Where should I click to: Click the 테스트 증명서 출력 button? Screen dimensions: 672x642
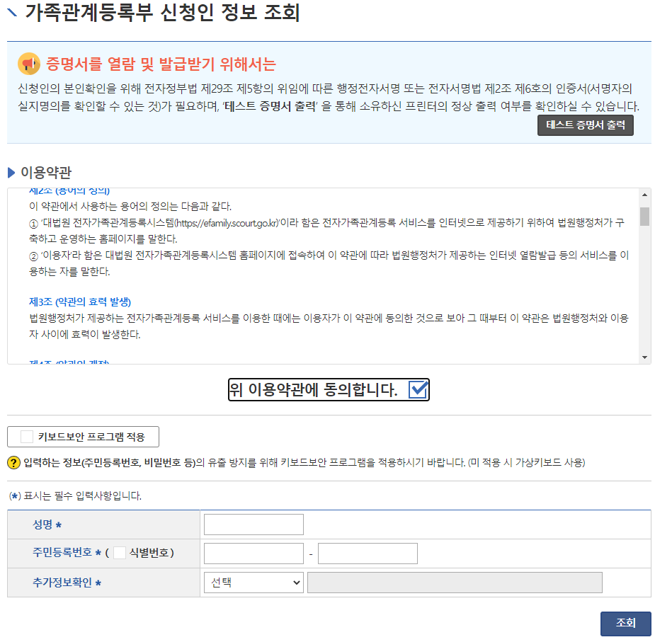(586, 125)
